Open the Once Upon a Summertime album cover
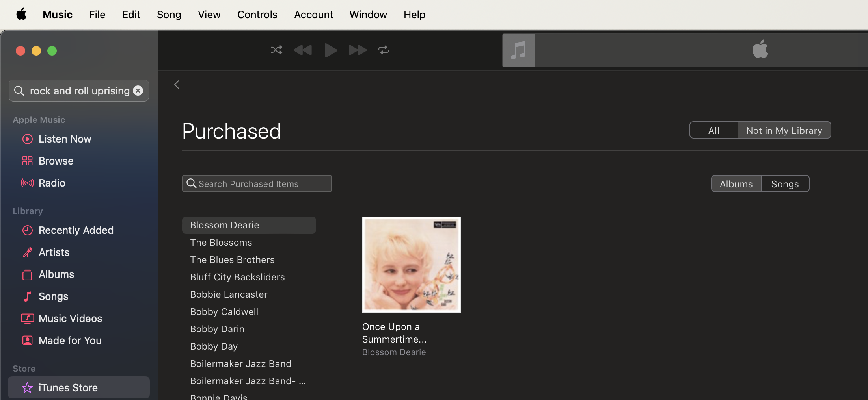This screenshot has width=868, height=400. pyautogui.click(x=411, y=265)
